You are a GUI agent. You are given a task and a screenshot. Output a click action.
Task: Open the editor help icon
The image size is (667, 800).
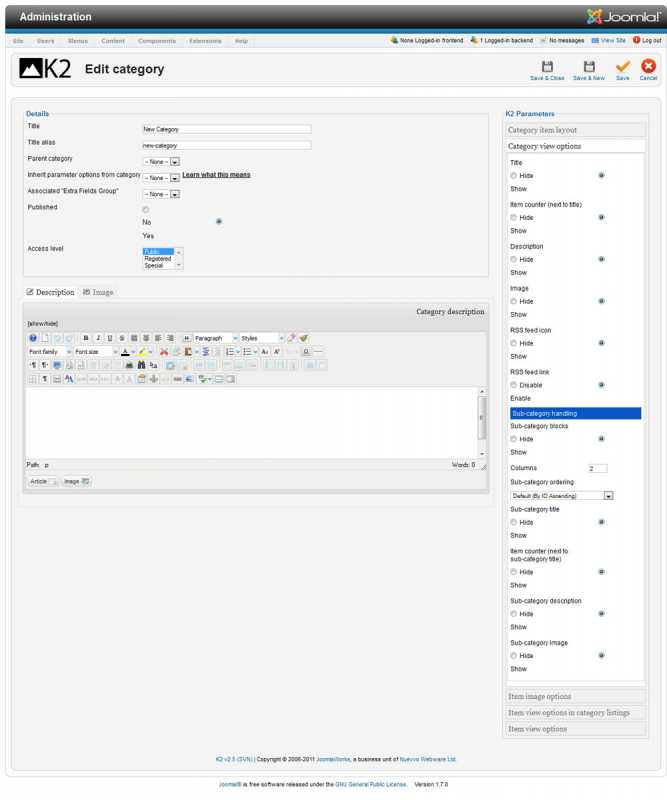(33, 338)
